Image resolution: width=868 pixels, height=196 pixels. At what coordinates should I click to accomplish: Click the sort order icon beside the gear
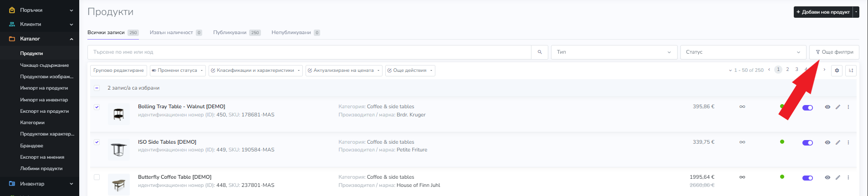(851, 70)
